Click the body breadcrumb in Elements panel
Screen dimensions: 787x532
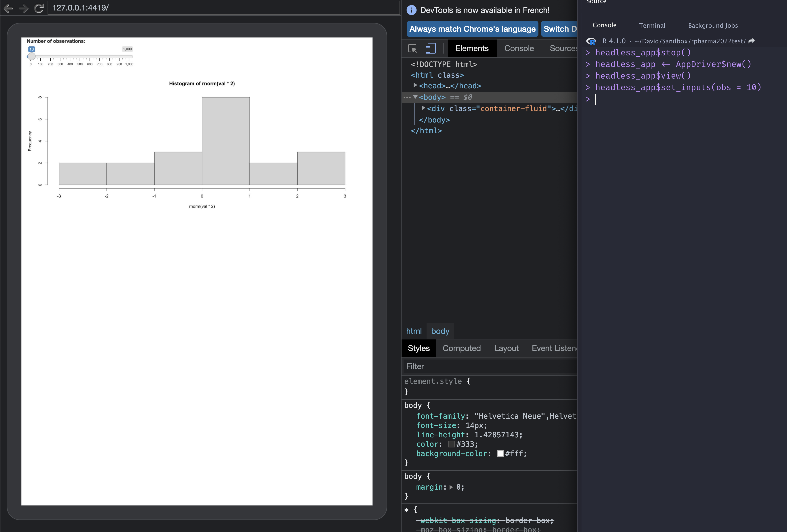click(x=440, y=331)
